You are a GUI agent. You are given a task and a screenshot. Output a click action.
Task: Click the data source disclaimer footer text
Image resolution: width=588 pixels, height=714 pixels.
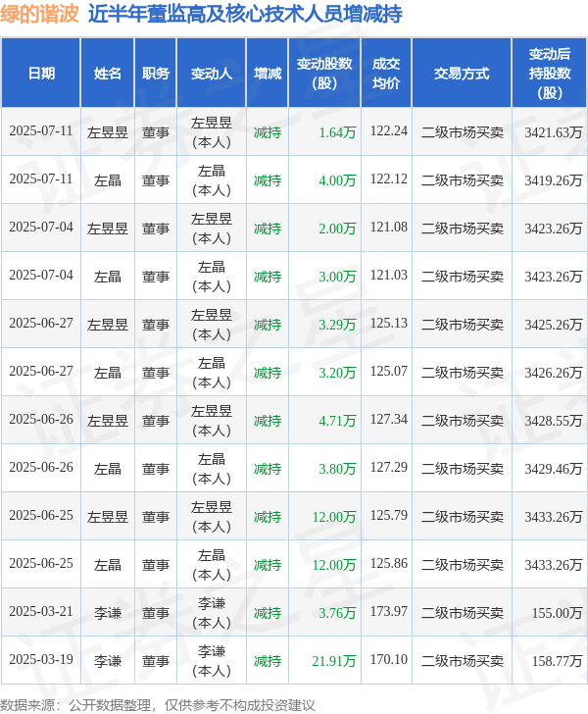(x=158, y=705)
